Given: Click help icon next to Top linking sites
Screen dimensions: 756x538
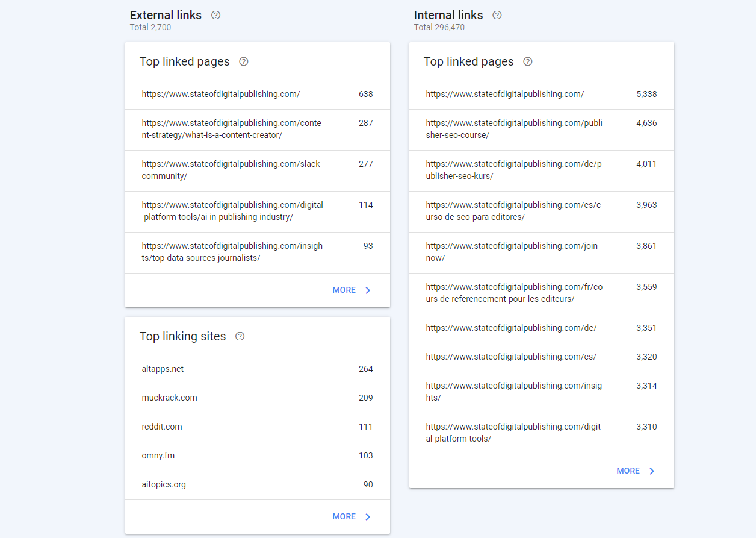Looking at the screenshot, I should (x=240, y=336).
